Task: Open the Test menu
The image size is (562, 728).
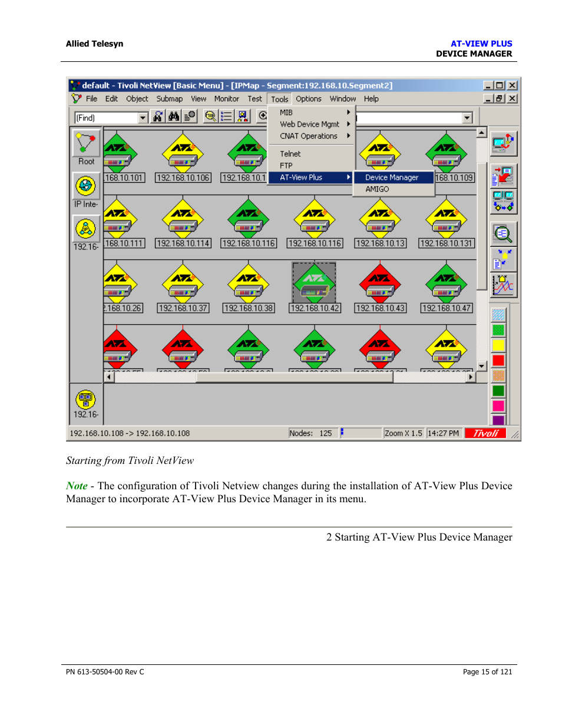Action: (x=255, y=99)
